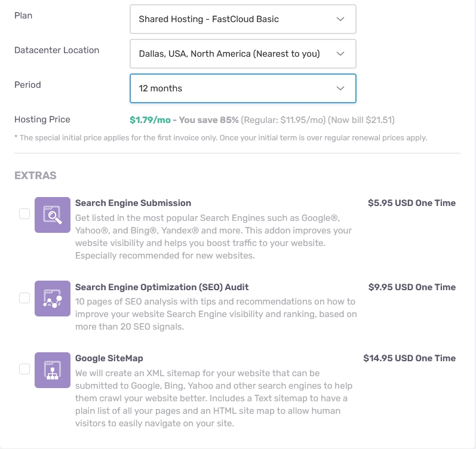Check the Google SiteMap addon checkbox
Screen dimensions: 476x449
coord(24,369)
